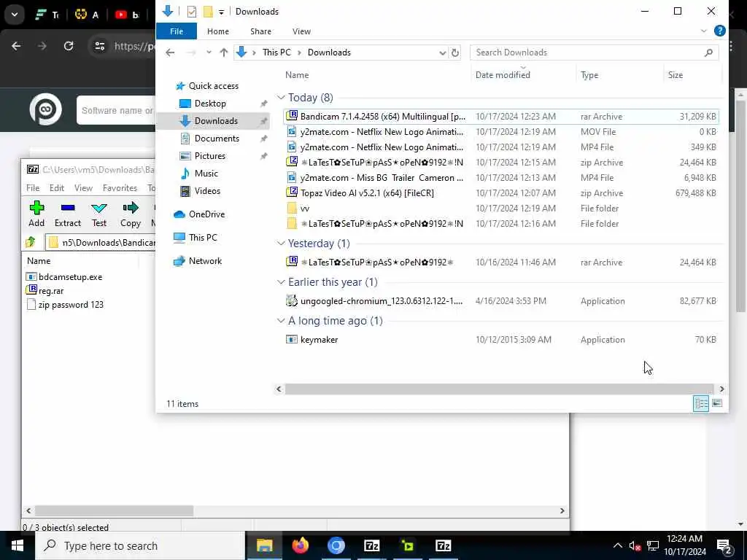Open recent locations dropdown in Explorer
Image resolution: width=747 pixels, height=560 pixels.
coord(209,52)
